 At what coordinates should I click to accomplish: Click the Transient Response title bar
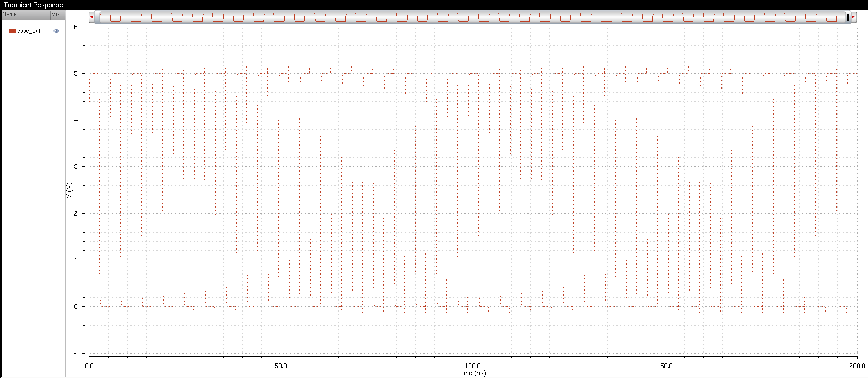pyautogui.click(x=33, y=5)
